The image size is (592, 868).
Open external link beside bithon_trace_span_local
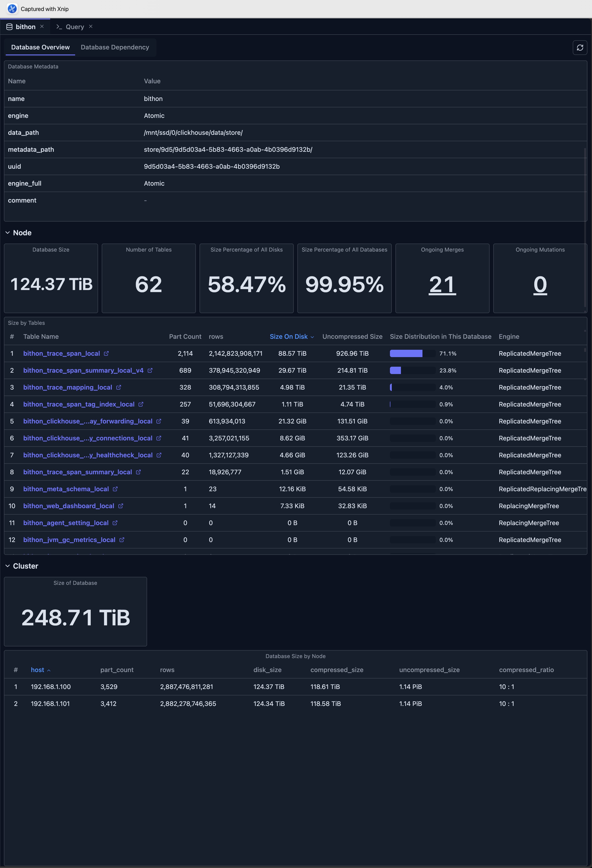(107, 353)
